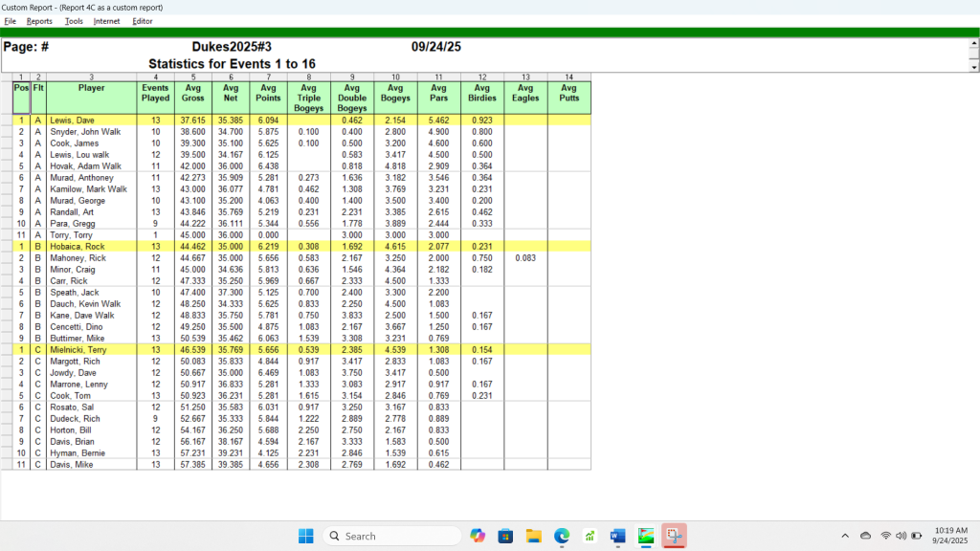Open Microsoft Store from taskbar
Viewport: 980px width, 551px height.
pos(505,536)
